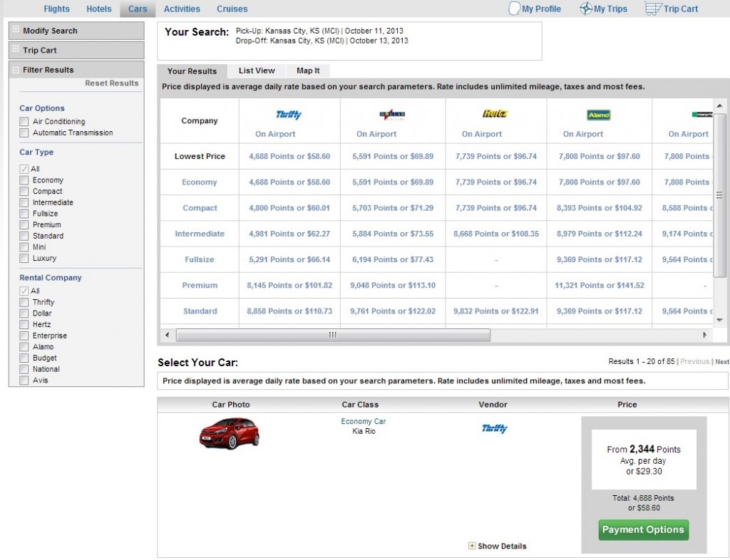Open My Trips icon
The image size is (730, 560).
click(x=586, y=9)
